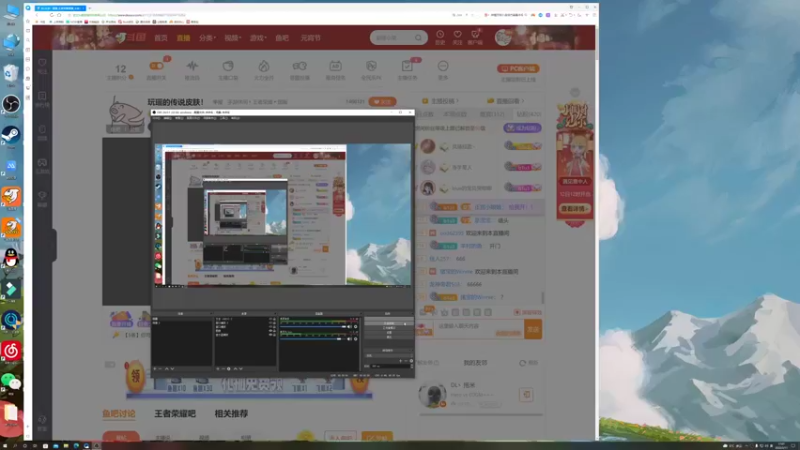Open the 直播 navigation item

click(183, 38)
